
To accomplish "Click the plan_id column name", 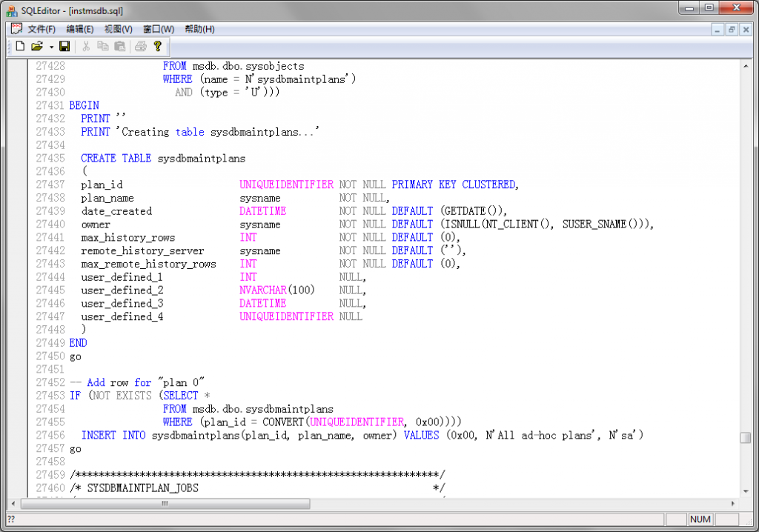I will (x=102, y=185).
